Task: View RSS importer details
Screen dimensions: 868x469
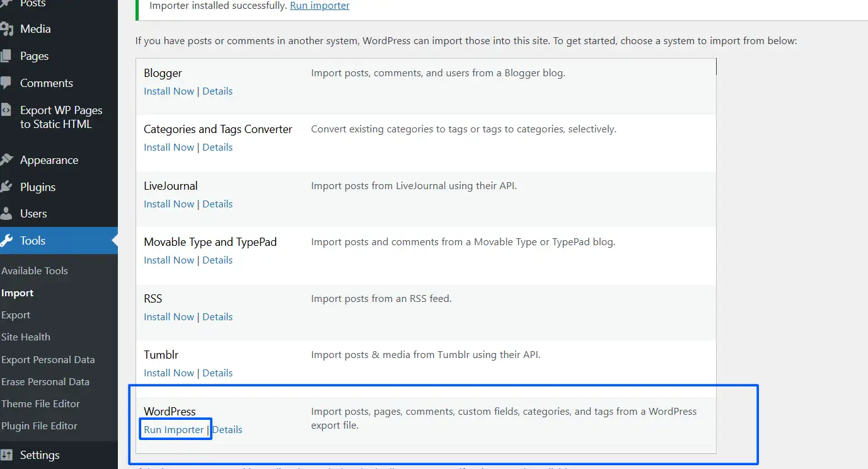Action: point(217,317)
